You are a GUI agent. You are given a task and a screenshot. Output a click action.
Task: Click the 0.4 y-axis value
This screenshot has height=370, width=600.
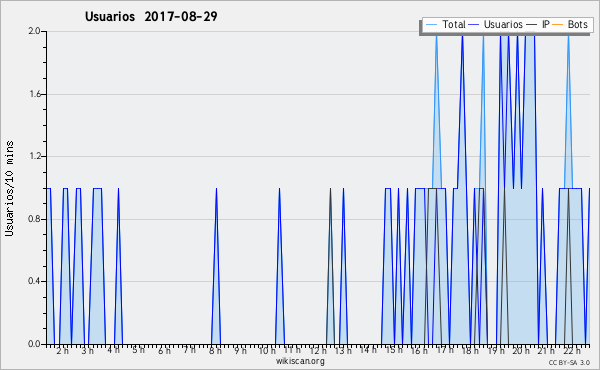34,281
